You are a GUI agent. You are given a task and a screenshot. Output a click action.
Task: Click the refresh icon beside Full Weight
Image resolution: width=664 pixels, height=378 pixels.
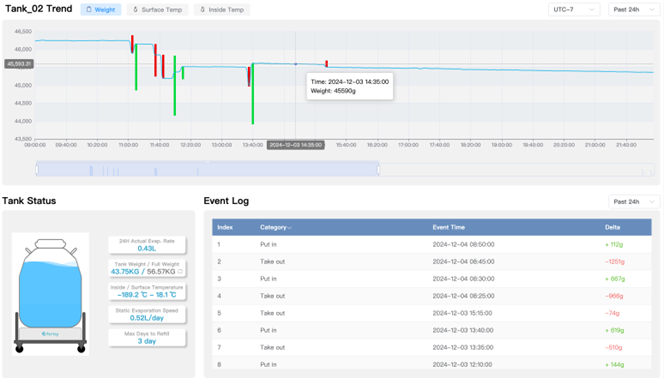(180, 272)
